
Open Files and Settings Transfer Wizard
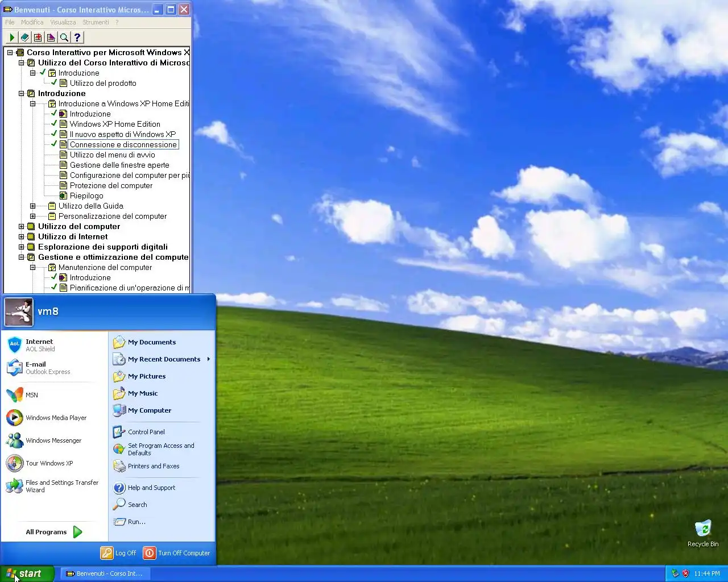point(54,486)
